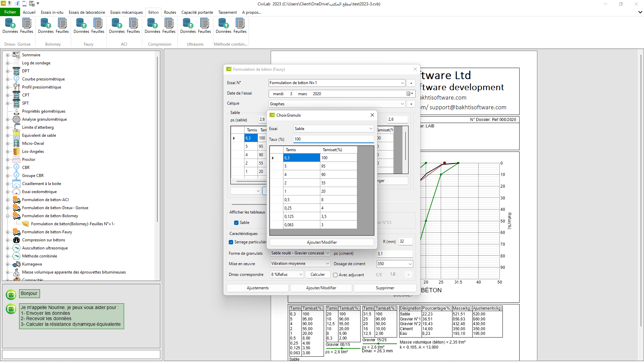This screenshot has height=362, width=644.
Task: Select Proctor icon in tree
Action: click(x=16, y=160)
